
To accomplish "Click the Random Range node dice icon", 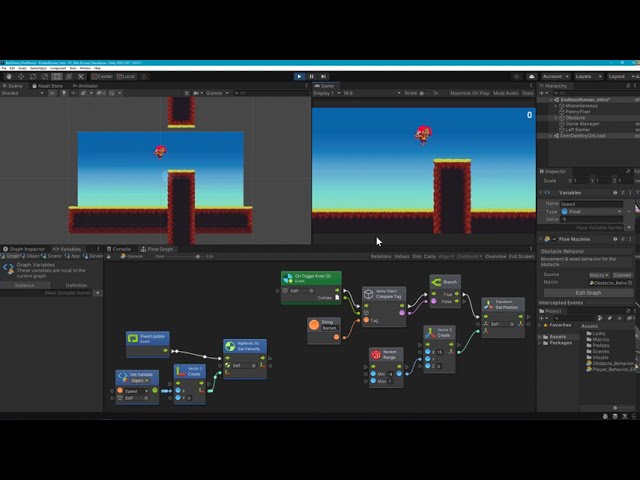I will (376, 355).
